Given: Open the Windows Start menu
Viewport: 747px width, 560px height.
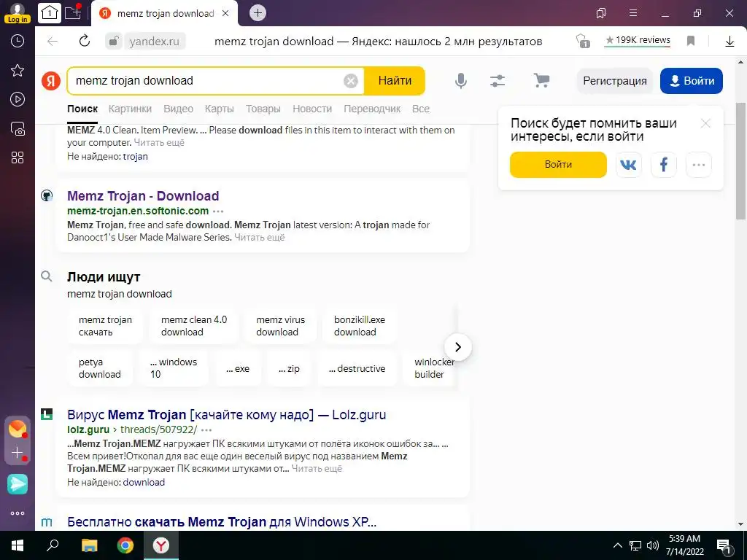Looking at the screenshot, I should pos(18,545).
